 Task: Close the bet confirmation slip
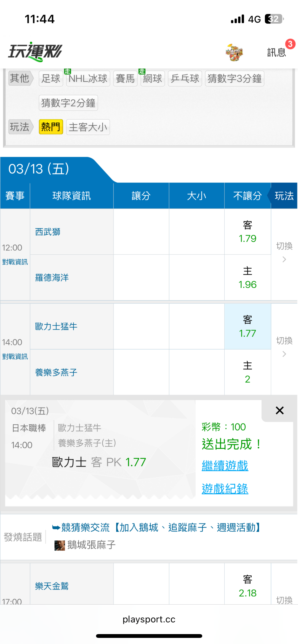coord(280,411)
